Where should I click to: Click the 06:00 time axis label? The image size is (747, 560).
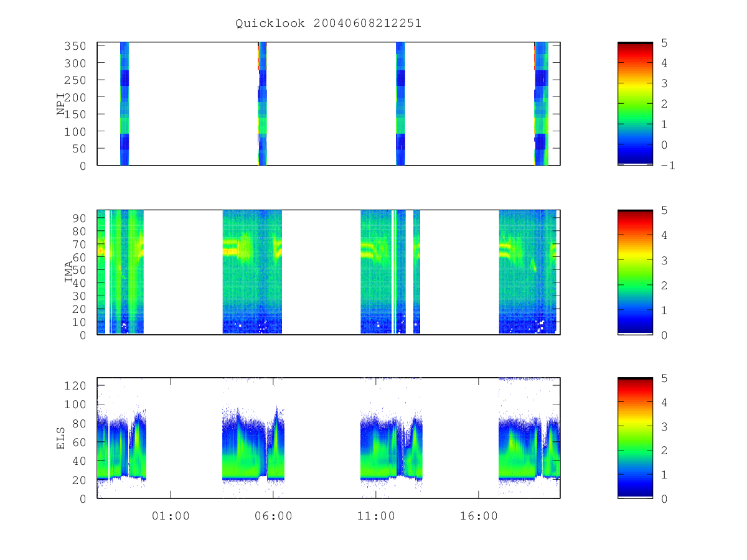273,516
